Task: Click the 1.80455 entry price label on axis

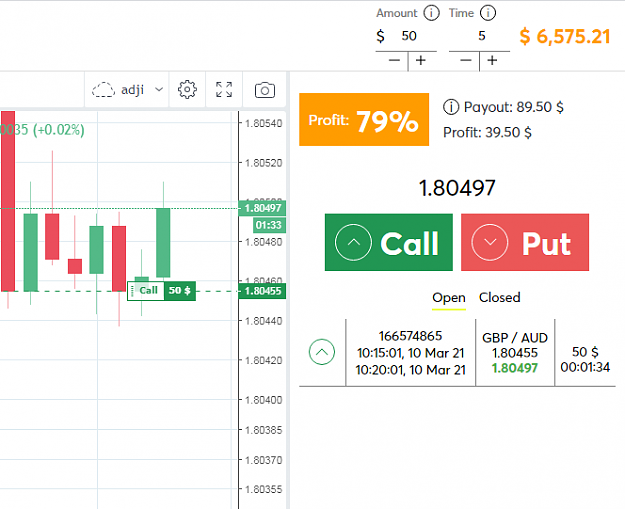Action: click(x=263, y=291)
